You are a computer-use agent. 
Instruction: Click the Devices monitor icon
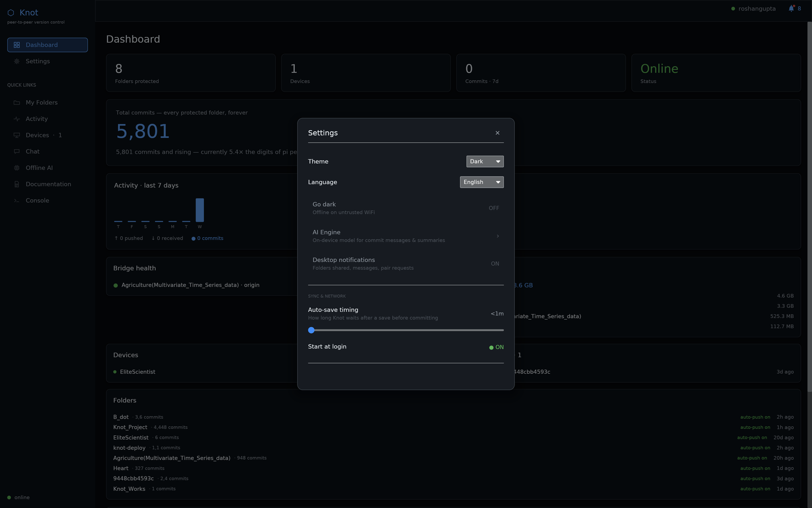17,135
